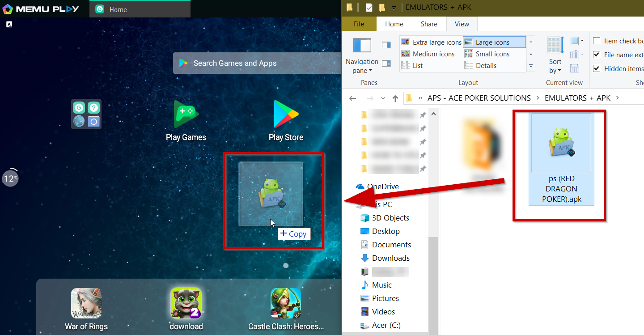
Task: Expand chevron after EMULATORS + APK
Action: pos(618,98)
